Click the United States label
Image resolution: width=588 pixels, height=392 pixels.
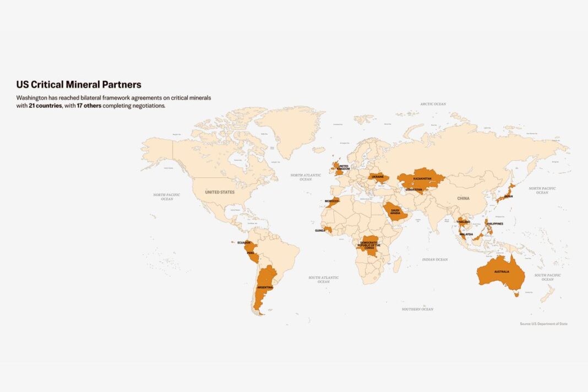pyautogui.click(x=220, y=192)
